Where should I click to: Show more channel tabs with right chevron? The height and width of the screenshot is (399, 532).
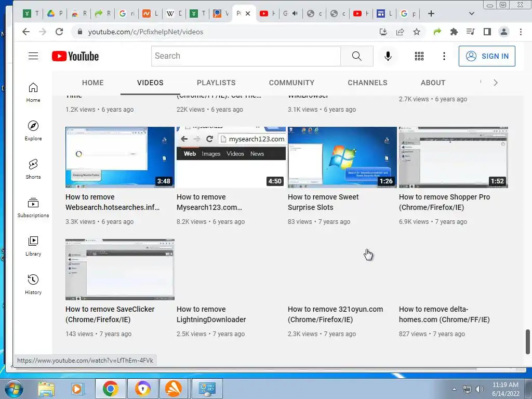click(495, 83)
